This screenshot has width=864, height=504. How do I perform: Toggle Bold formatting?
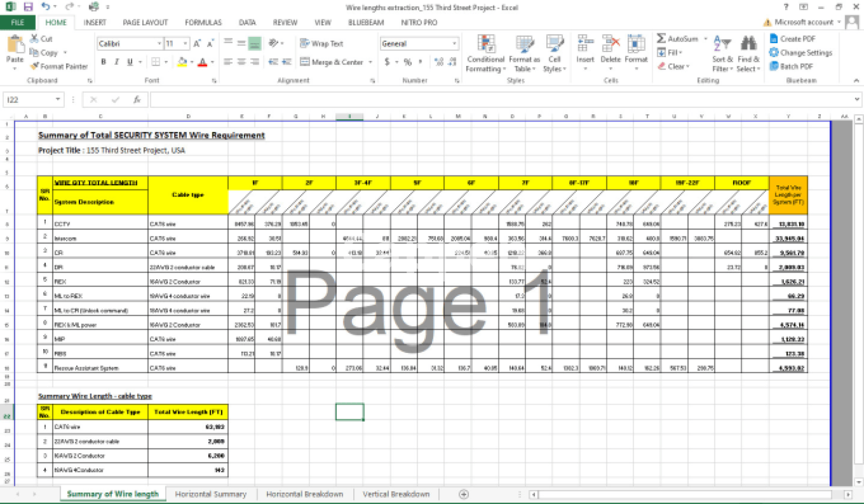click(103, 62)
